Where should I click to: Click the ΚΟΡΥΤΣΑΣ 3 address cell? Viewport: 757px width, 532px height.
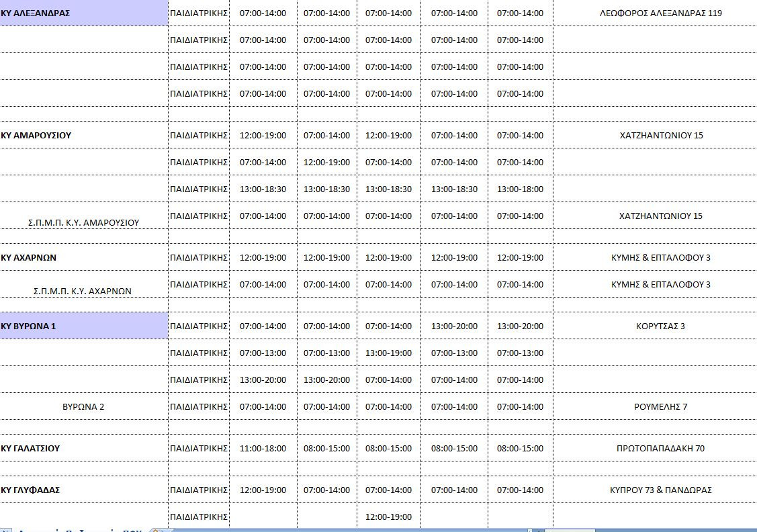[660, 326]
